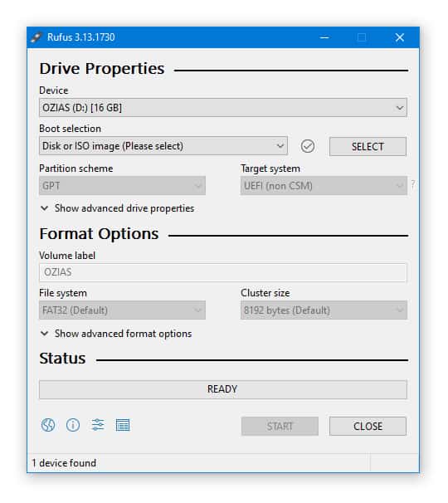Click the Target system question mark help
This screenshot has width=448, height=503.
click(413, 184)
